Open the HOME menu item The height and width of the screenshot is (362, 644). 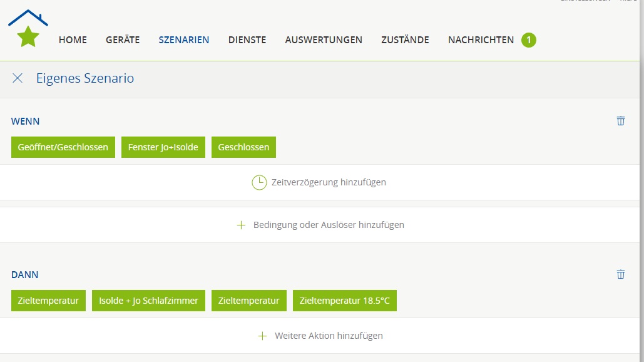(x=73, y=40)
